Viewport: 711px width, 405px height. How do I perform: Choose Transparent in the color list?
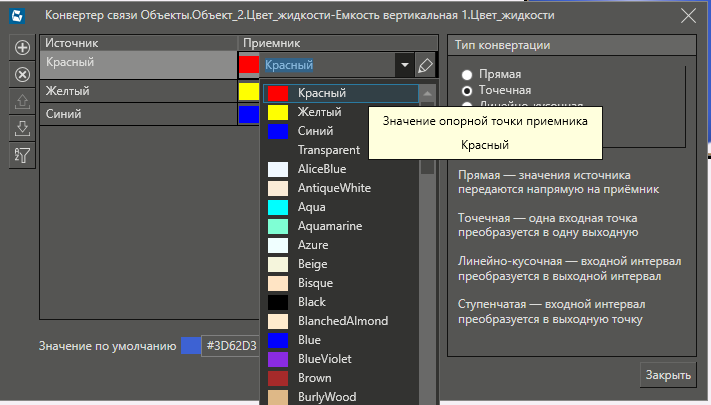coord(341,150)
